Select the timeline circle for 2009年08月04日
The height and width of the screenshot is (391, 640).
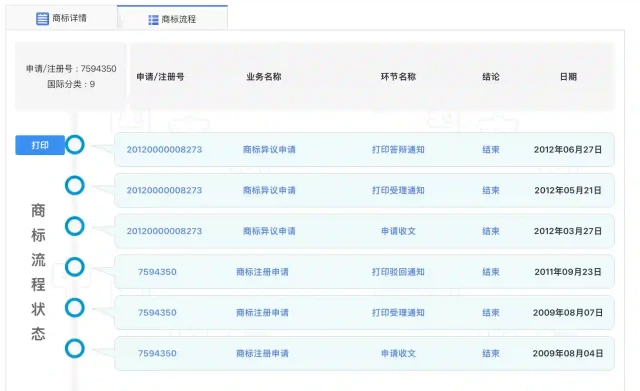tap(75, 349)
